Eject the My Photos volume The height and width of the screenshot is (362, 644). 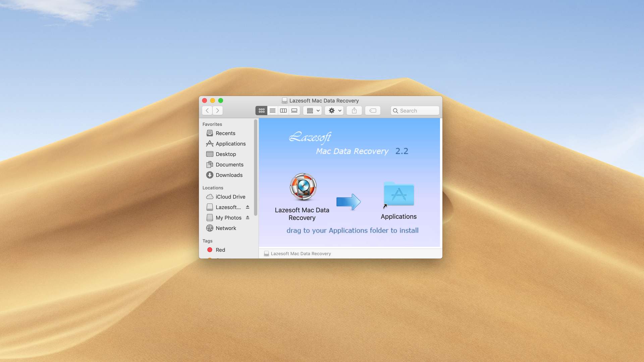click(x=248, y=218)
